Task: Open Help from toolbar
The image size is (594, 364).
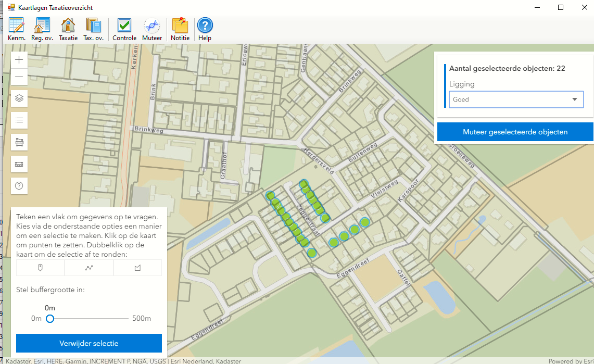Action: (205, 29)
